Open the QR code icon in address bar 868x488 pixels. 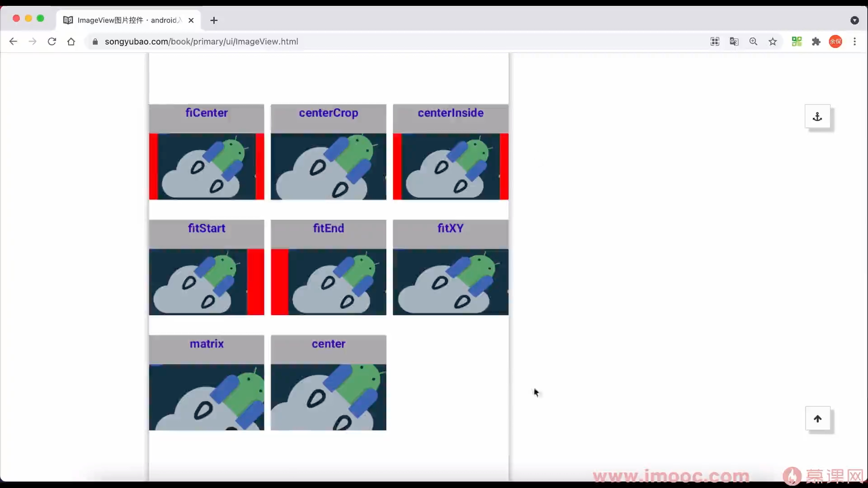click(715, 42)
